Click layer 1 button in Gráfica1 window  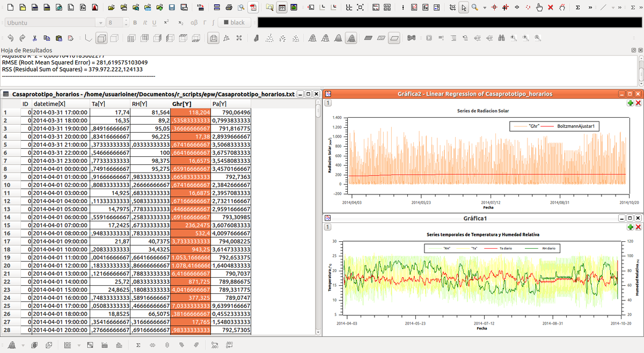click(x=328, y=228)
